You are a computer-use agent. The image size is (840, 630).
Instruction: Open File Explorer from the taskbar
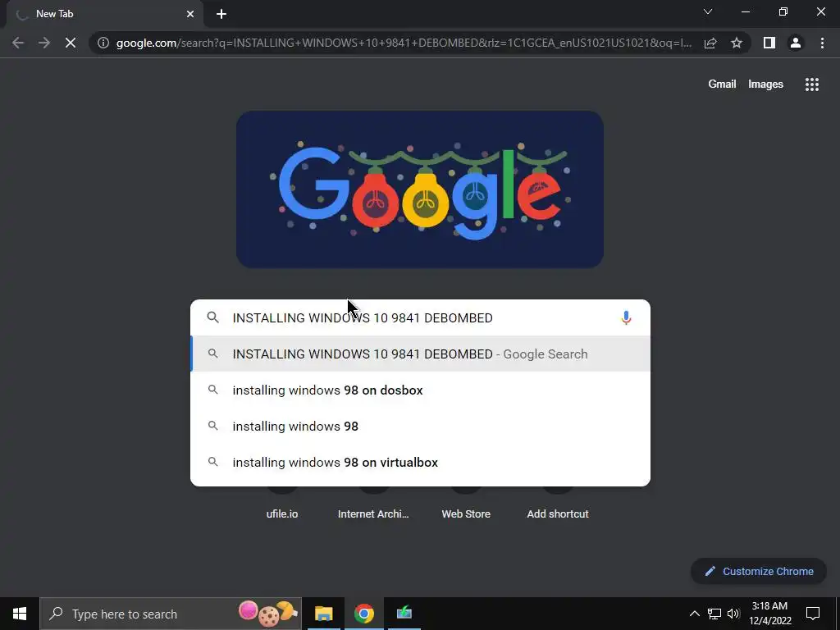coord(323,614)
